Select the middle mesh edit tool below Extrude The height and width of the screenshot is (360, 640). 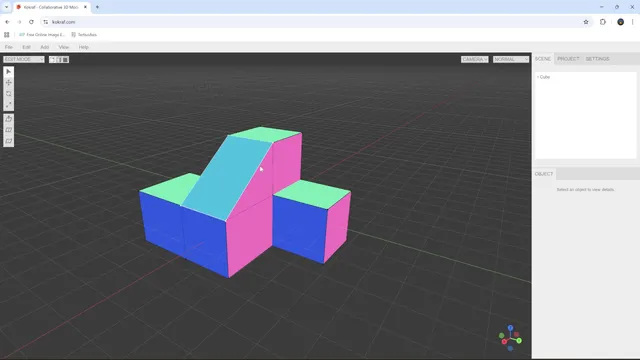coord(9,130)
